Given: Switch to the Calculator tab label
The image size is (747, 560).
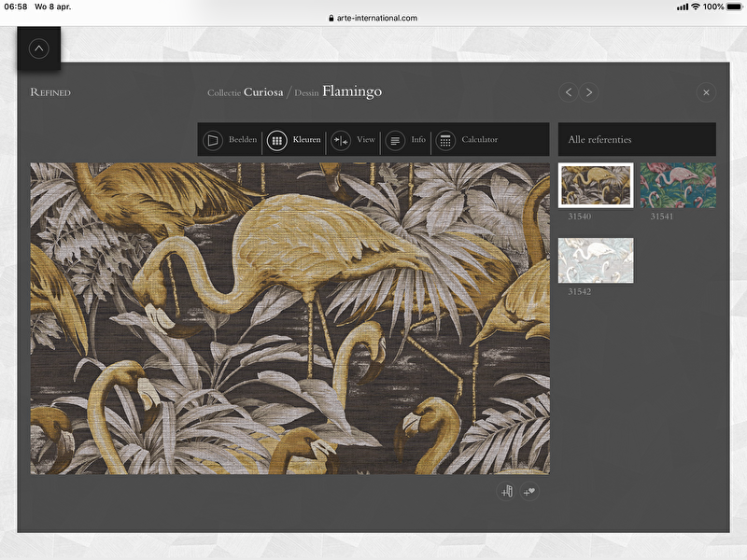Looking at the screenshot, I should click(x=479, y=139).
